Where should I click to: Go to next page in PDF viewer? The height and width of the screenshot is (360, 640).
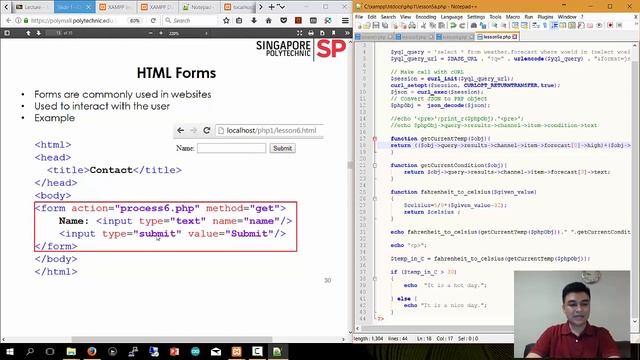38,33
